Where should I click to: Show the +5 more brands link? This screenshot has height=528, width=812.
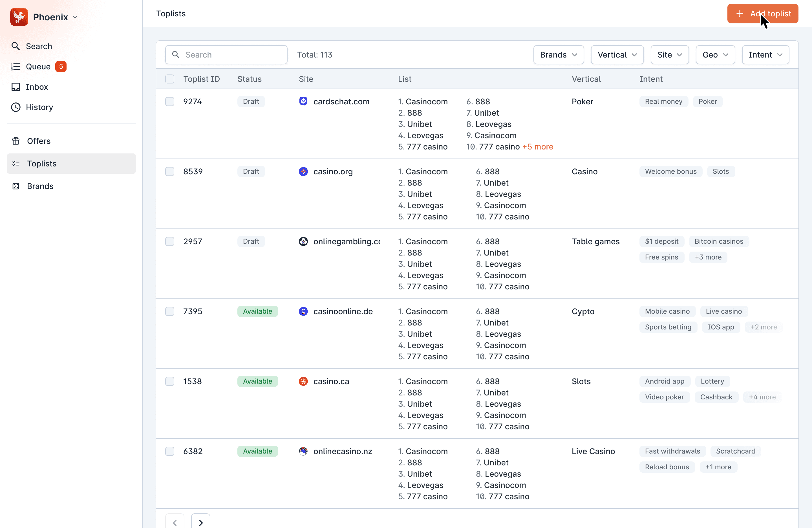tap(537, 147)
